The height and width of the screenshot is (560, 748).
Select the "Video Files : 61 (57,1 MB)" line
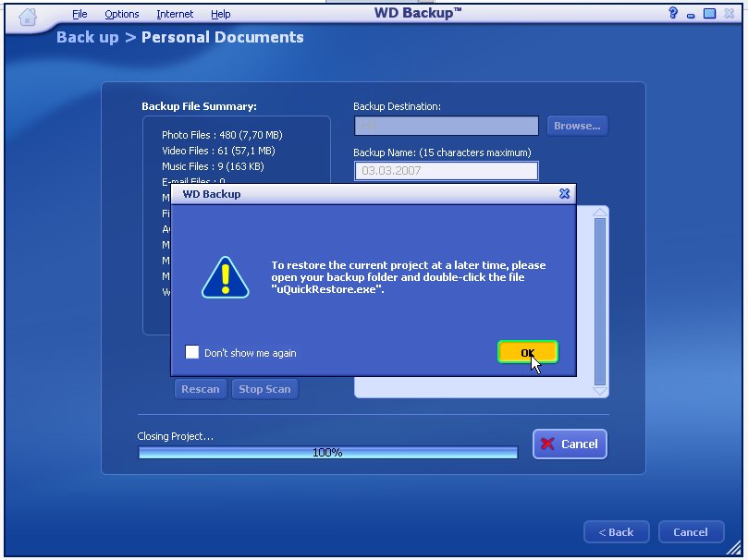coord(218,151)
